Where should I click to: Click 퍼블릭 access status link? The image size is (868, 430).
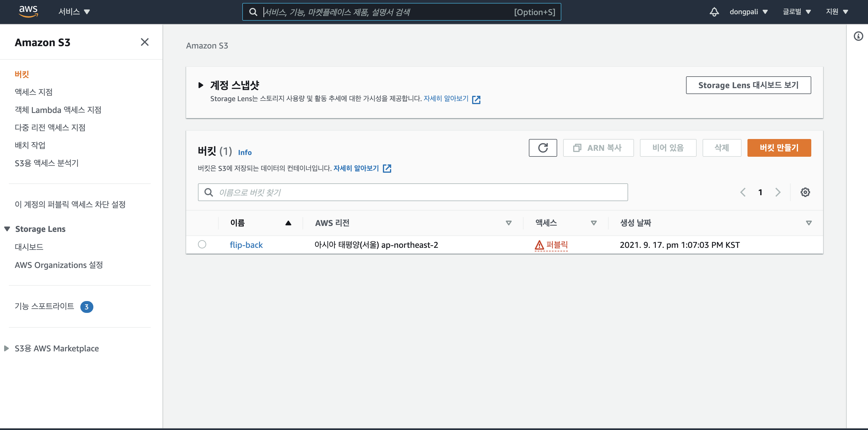click(x=557, y=245)
